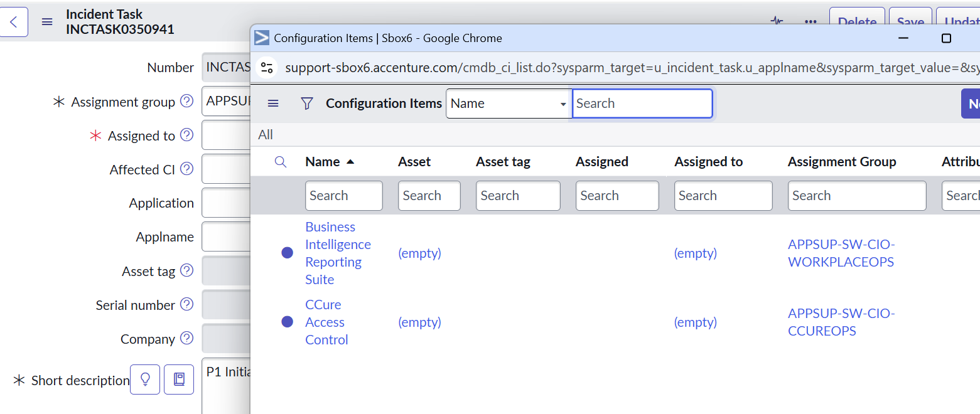This screenshot has width=980, height=414.
Task: Click the help icon beside Assignment group
Action: pyautogui.click(x=186, y=101)
